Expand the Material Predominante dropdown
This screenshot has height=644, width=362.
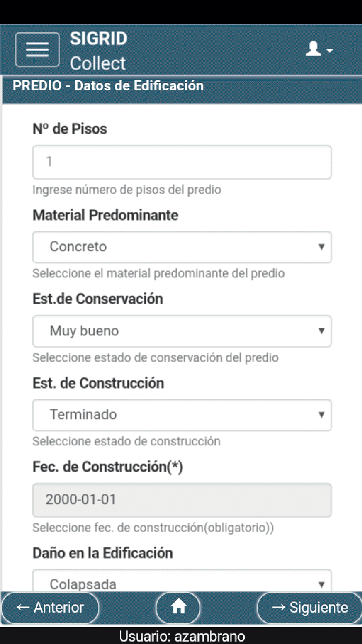pyautogui.click(x=181, y=247)
